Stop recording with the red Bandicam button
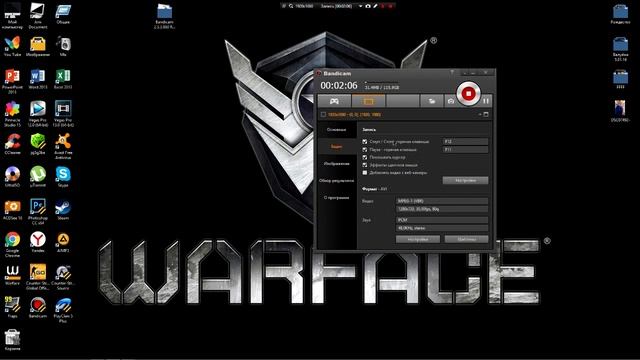This screenshot has width=640, height=360. coord(468,94)
